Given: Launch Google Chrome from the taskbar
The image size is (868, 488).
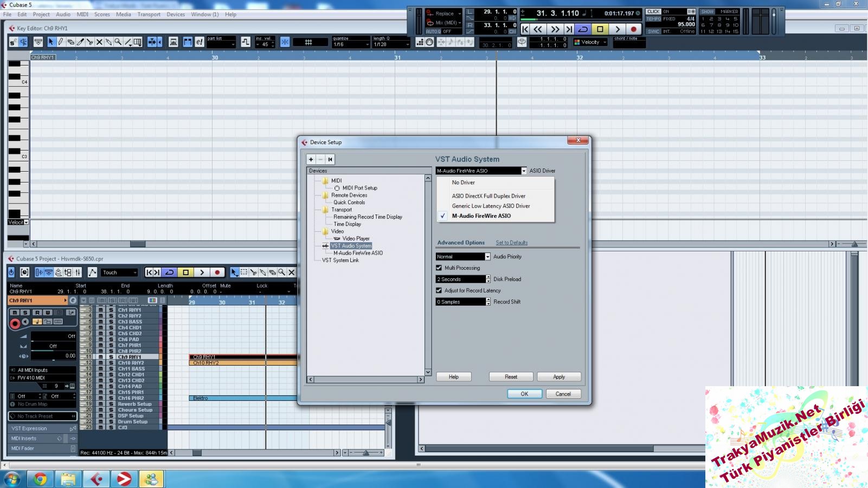Looking at the screenshot, I should [x=40, y=479].
